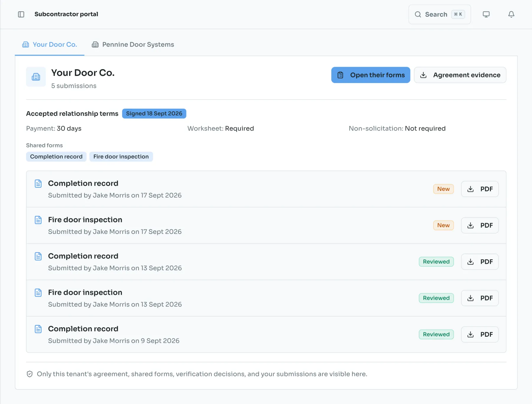Click document icon of 9 Sept Completion record

(x=38, y=329)
